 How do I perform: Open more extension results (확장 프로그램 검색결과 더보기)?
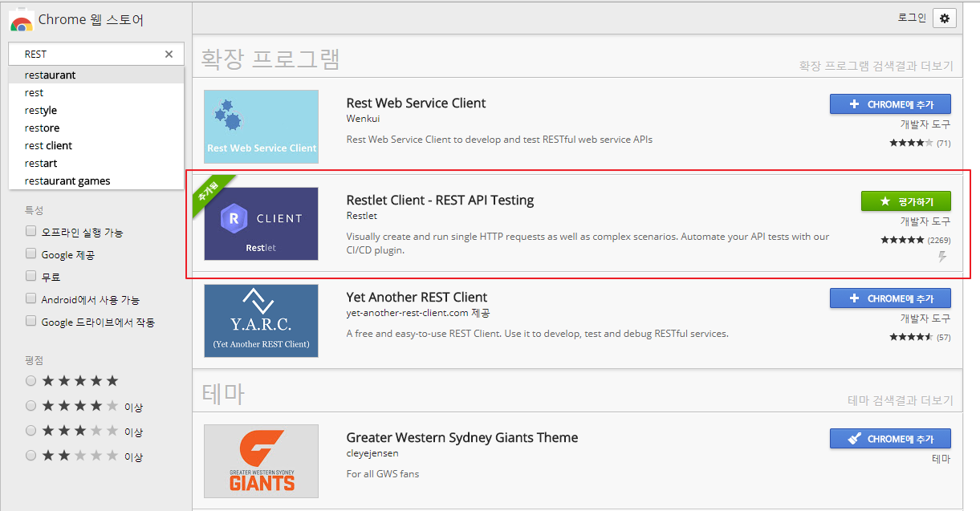[x=876, y=66]
